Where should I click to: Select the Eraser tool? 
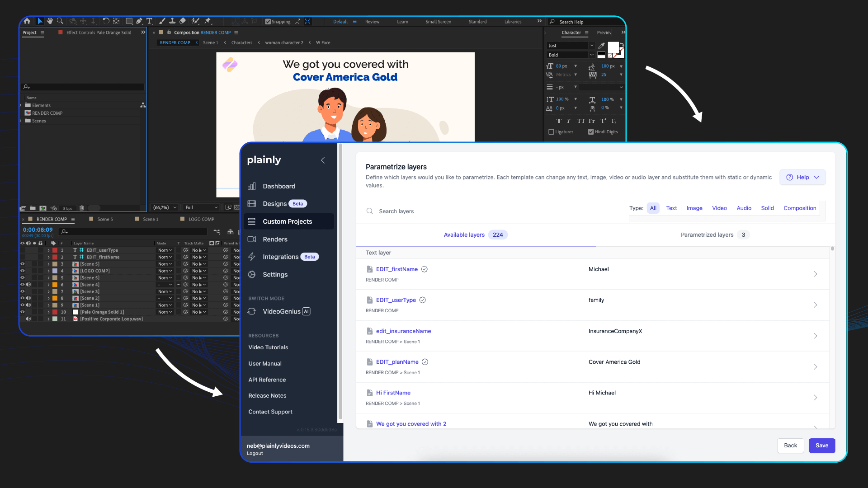click(x=183, y=21)
